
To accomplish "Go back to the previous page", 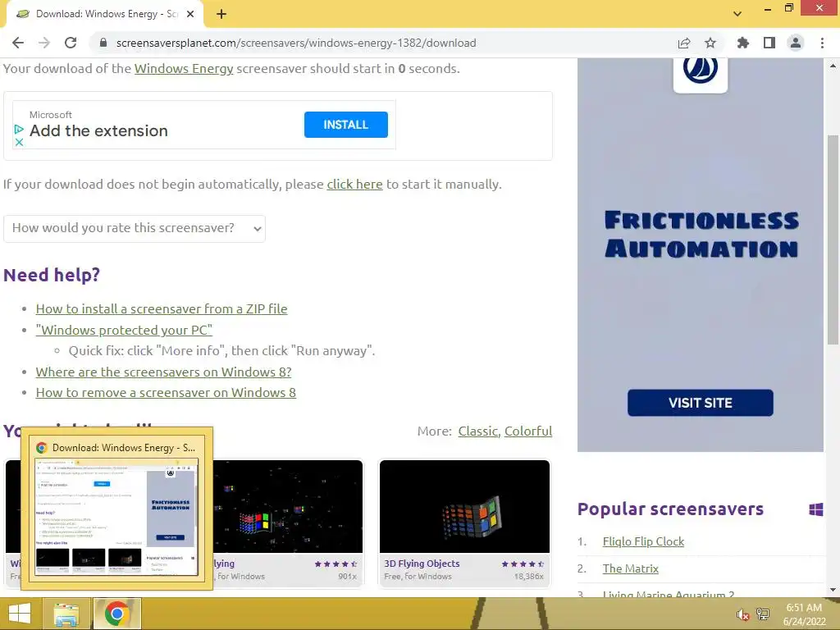I will coord(18,43).
